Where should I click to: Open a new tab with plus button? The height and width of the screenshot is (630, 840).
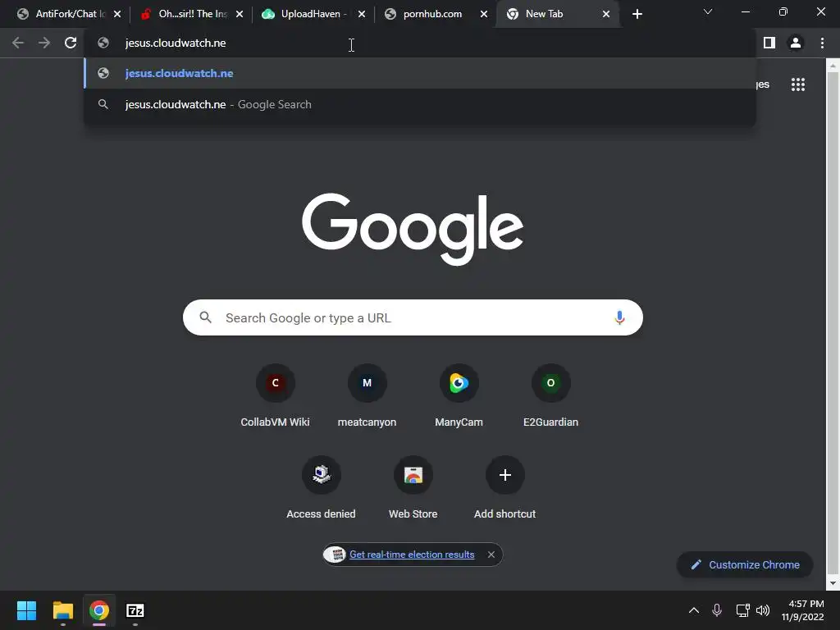click(637, 15)
